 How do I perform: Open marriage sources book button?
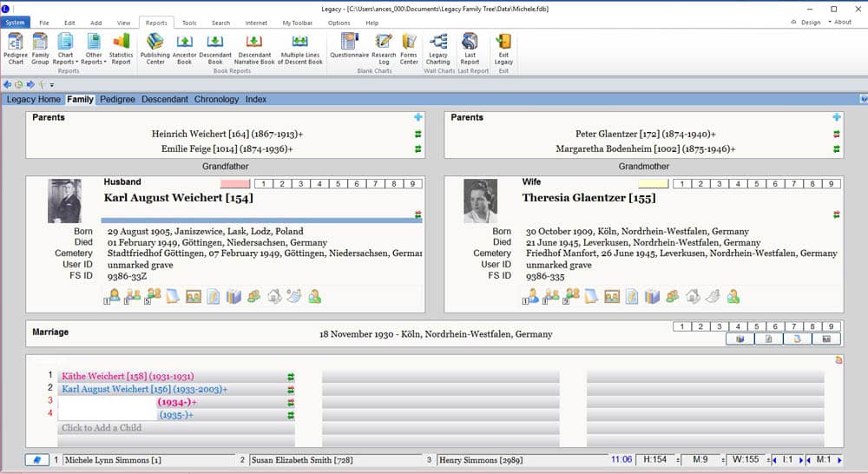click(740, 339)
